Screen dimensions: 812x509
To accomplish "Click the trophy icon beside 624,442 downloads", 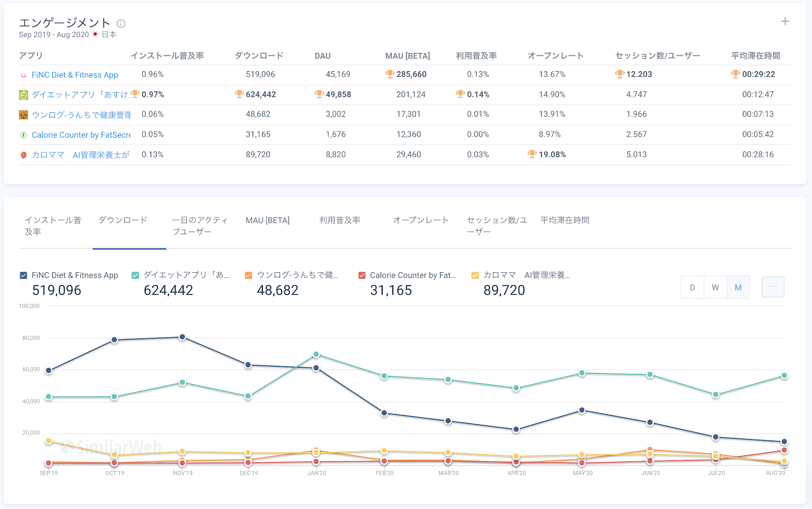I will coord(240,94).
